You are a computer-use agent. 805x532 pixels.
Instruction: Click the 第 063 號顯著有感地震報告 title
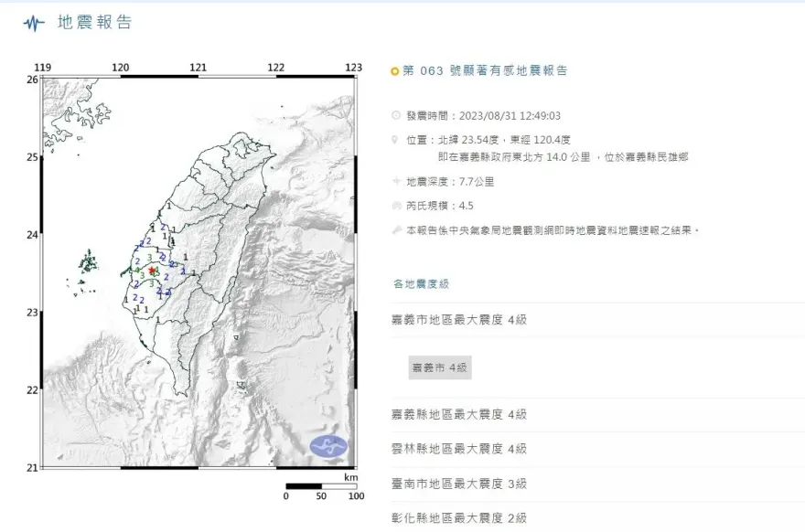pos(485,70)
